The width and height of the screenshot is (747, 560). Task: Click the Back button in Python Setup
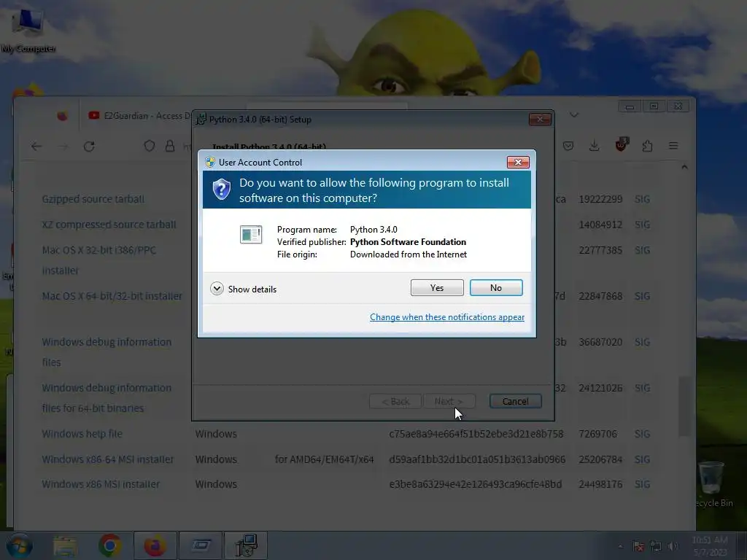click(395, 401)
